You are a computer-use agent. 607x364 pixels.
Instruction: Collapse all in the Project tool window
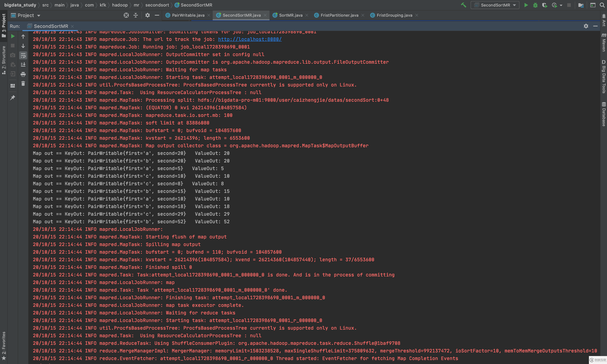click(x=136, y=15)
